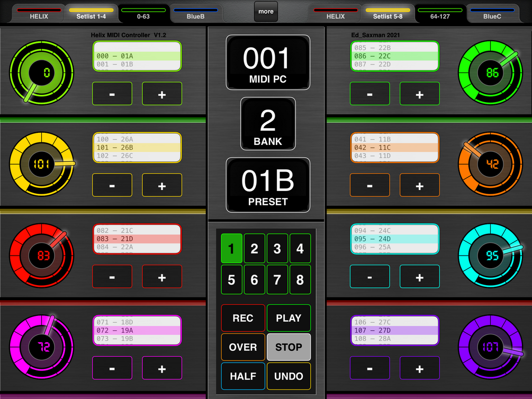Viewport: 532px width, 399px height.
Task: Click the 01B PRESET display
Action: (268, 185)
